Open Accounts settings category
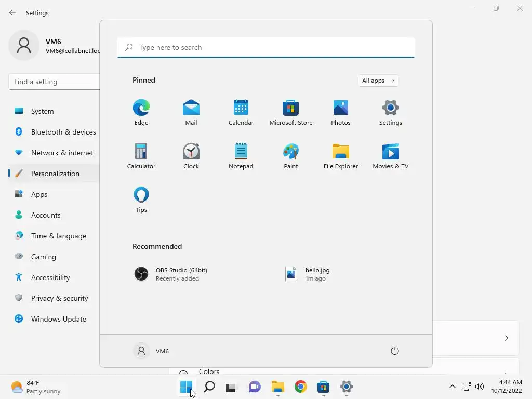 54,215
